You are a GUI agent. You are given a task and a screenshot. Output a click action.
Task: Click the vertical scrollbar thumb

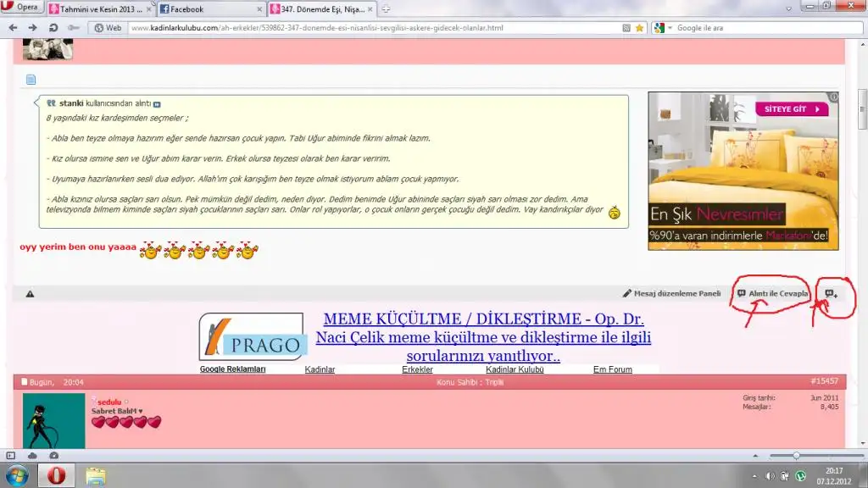coord(862,109)
